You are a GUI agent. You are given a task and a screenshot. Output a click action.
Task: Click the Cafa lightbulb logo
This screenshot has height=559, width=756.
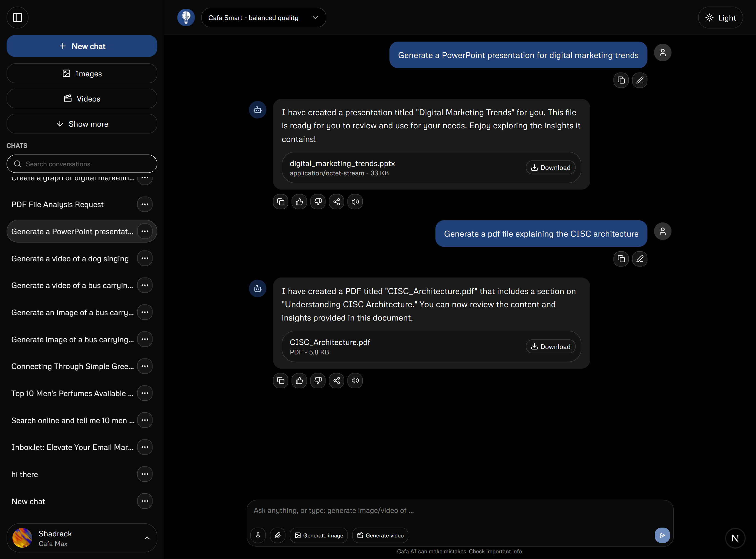point(186,17)
